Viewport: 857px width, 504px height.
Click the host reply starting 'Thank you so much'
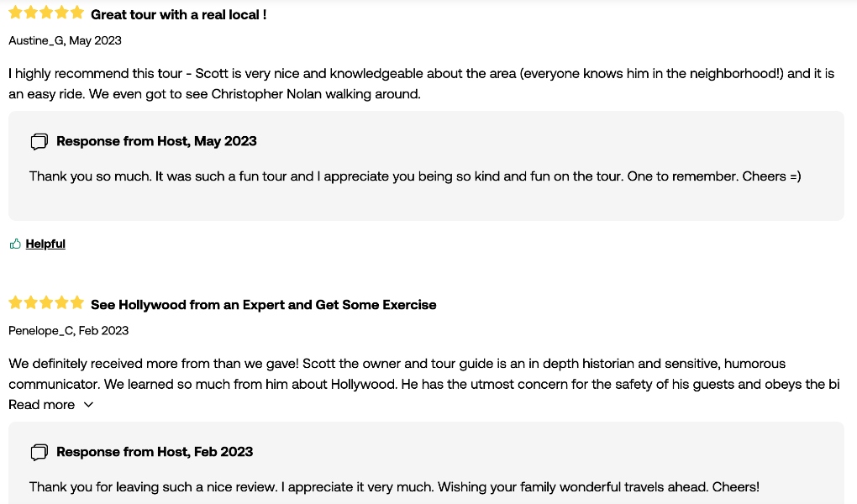point(415,176)
